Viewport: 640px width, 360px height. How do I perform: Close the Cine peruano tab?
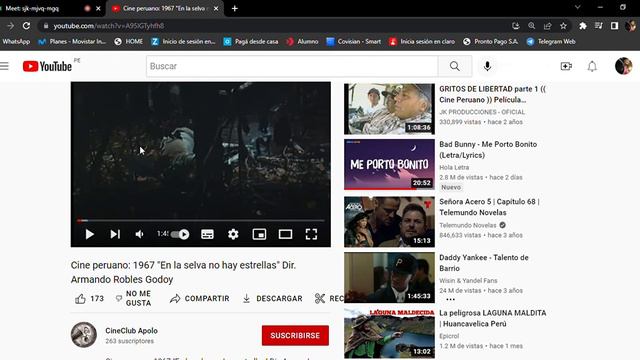tap(216, 8)
